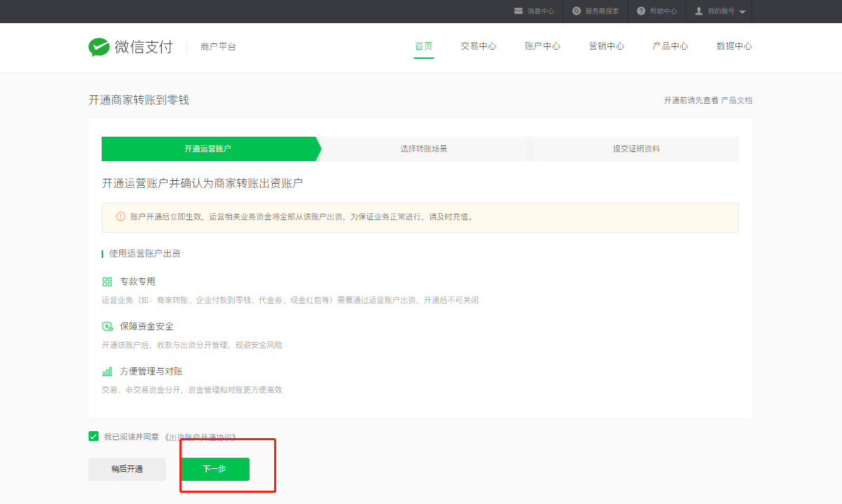Go to 账户中心 in navigation
Image resolution: width=842 pixels, height=504 pixels.
tap(542, 46)
